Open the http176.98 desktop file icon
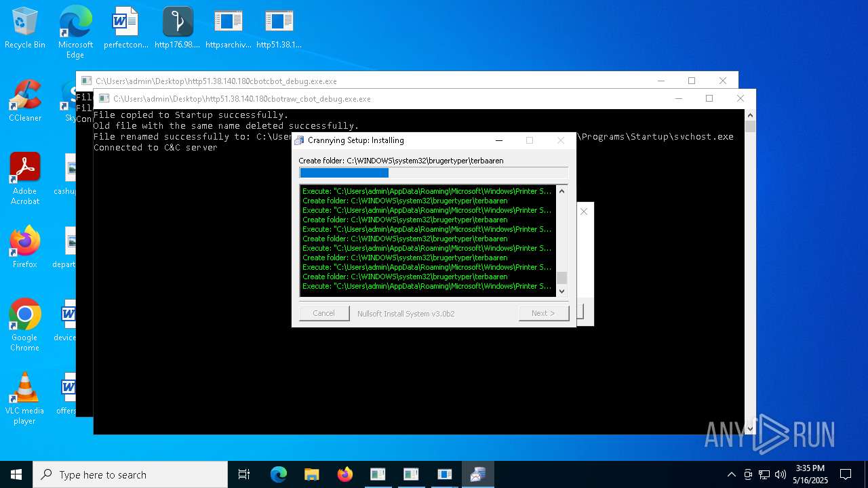The height and width of the screenshot is (488, 868). (x=178, y=28)
